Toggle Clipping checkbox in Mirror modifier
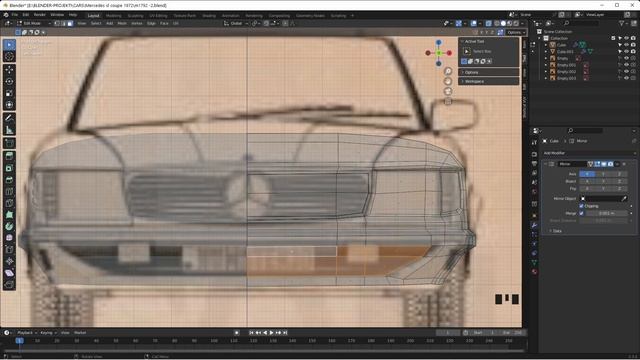 point(582,206)
